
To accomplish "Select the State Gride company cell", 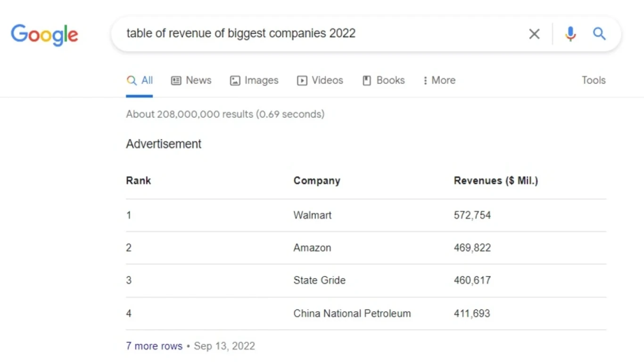I will (320, 280).
